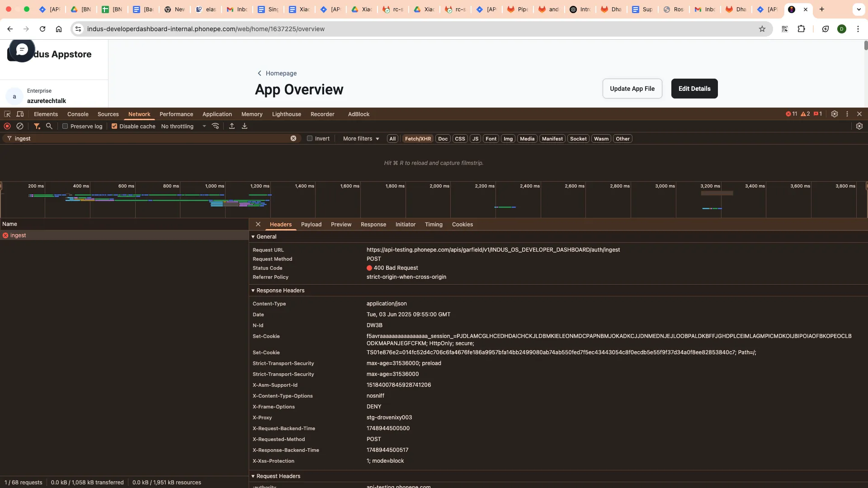Click the Update App File button
The height and width of the screenshot is (488, 868).
click(632, 89)
